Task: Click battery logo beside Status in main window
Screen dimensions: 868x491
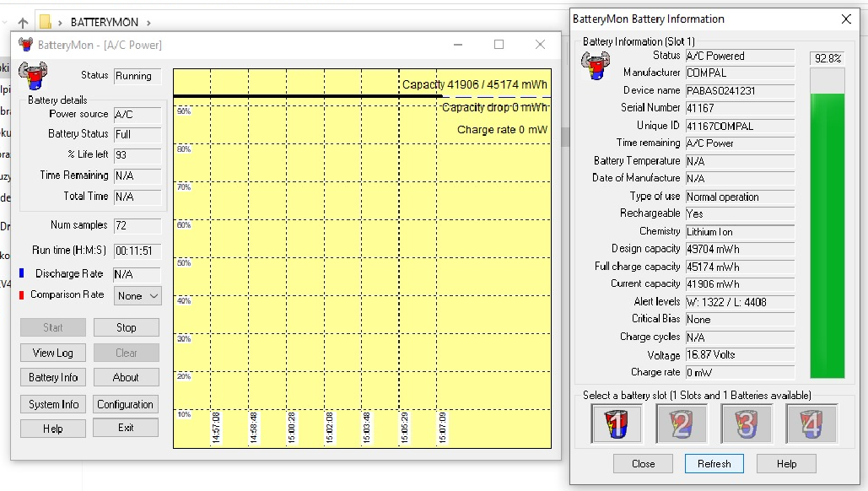Action: click(33, 76)
